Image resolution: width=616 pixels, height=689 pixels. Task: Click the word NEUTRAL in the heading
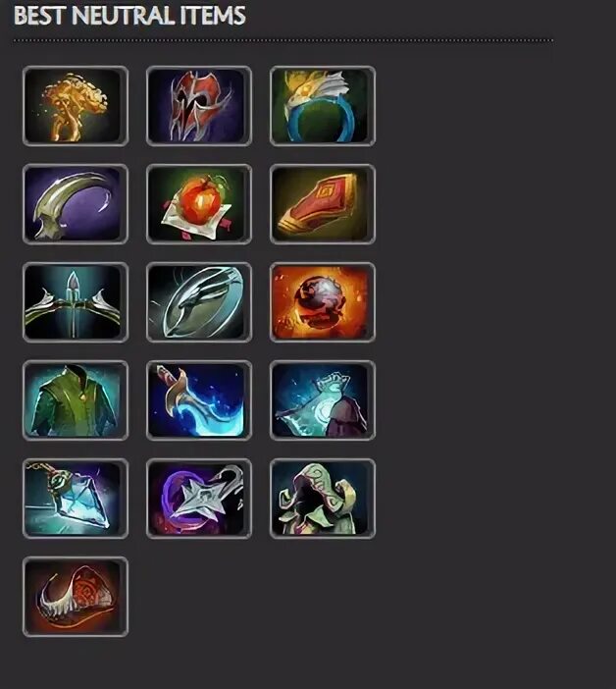[x=124, y=16]
